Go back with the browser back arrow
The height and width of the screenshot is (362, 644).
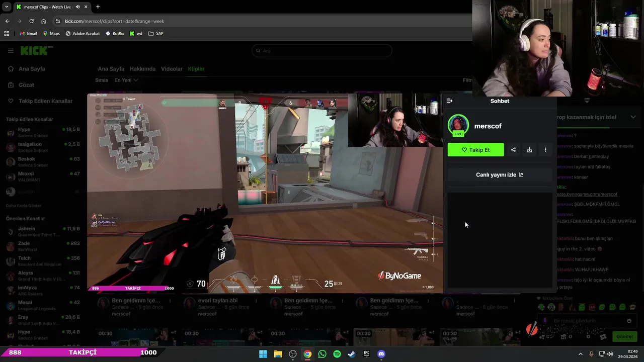7,21
